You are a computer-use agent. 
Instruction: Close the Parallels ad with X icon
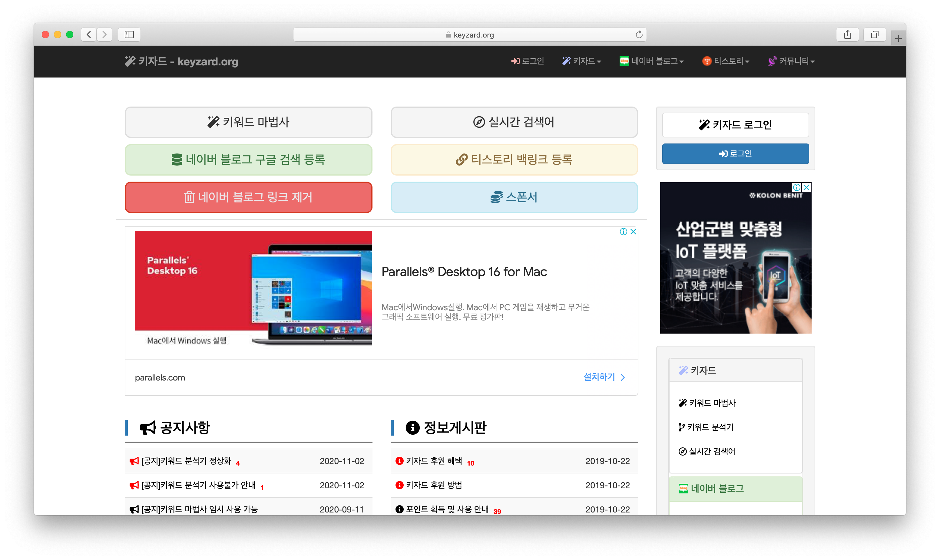pos(633,232)
